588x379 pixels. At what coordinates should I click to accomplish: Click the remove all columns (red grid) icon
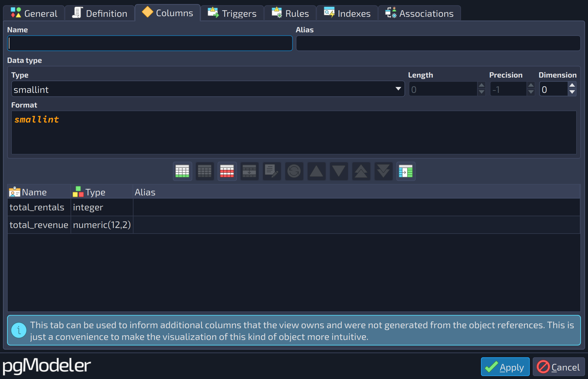[227, 171]
